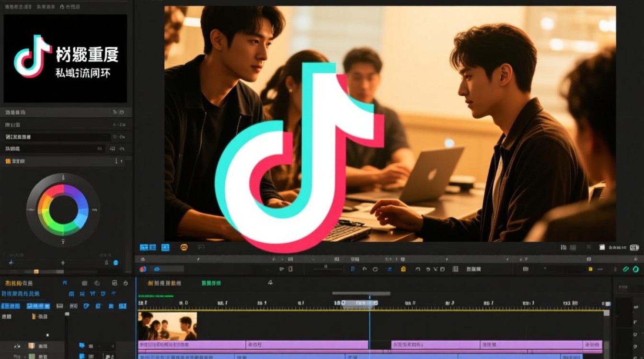Expand the first property row in the left panel
Screen dimensions: 644x359
point(62,112)
